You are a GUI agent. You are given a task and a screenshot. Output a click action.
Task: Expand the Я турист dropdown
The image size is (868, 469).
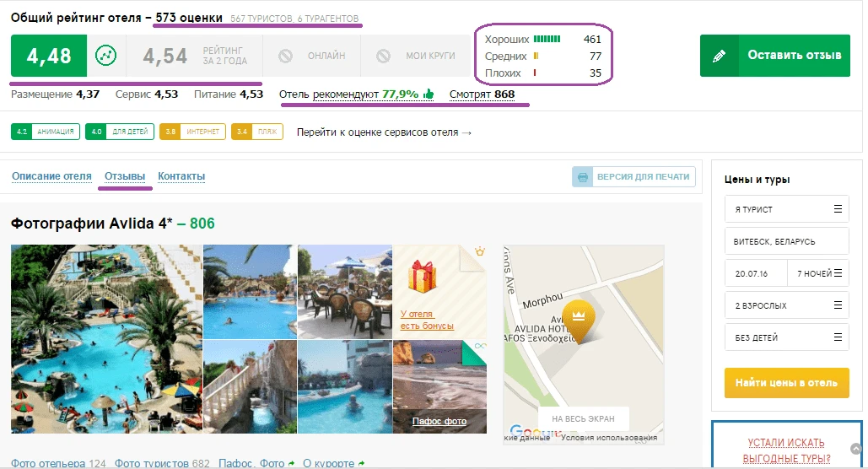tap(787, 209)
